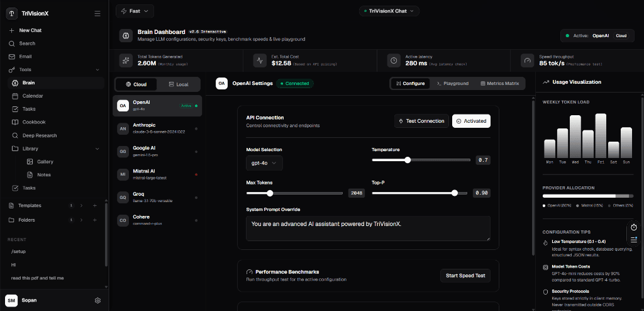Select the Cohere provider
The height and width of the screenshot is (311, 644).
157,220
